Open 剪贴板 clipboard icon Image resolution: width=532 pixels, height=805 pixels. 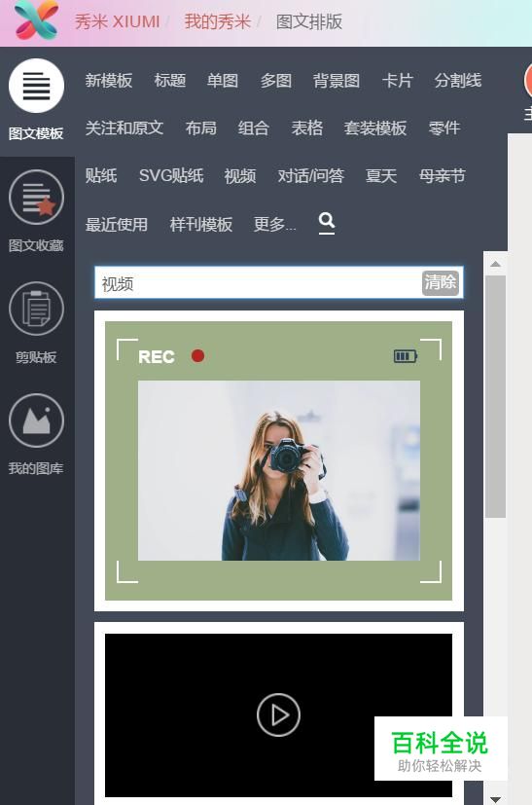click(x=36, y=310)
